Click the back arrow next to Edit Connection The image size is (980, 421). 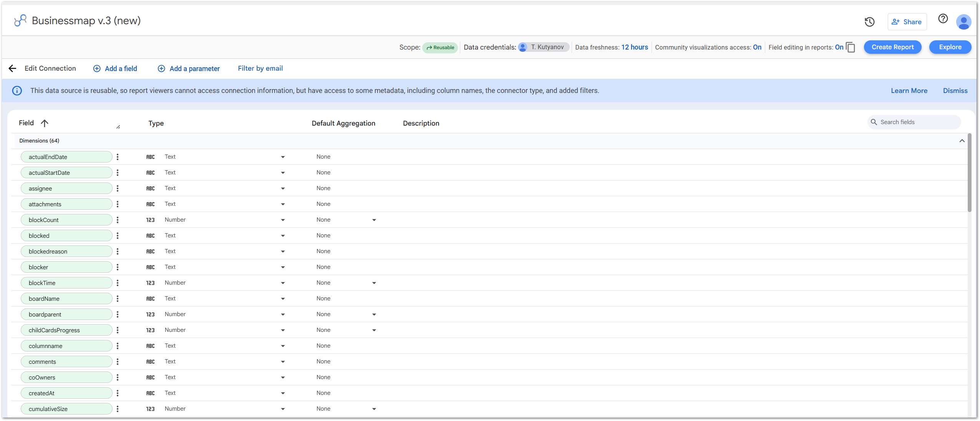coord(12,68)
